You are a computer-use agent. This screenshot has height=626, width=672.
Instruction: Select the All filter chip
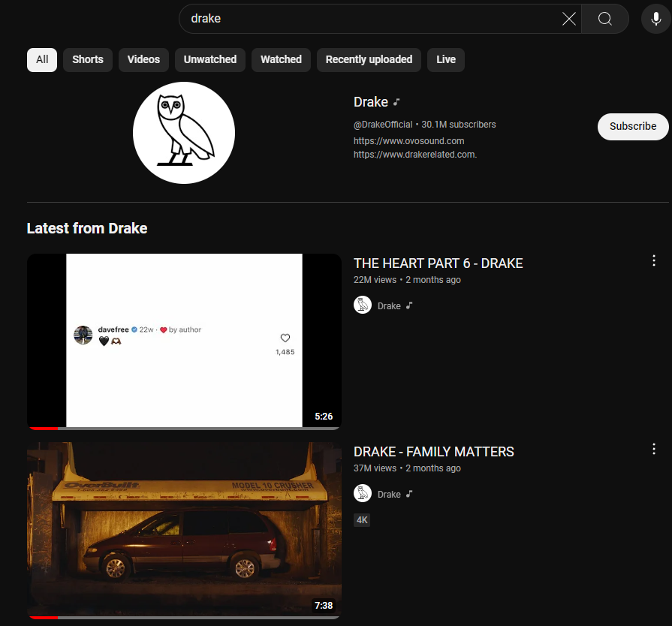(x=42, y=59)
